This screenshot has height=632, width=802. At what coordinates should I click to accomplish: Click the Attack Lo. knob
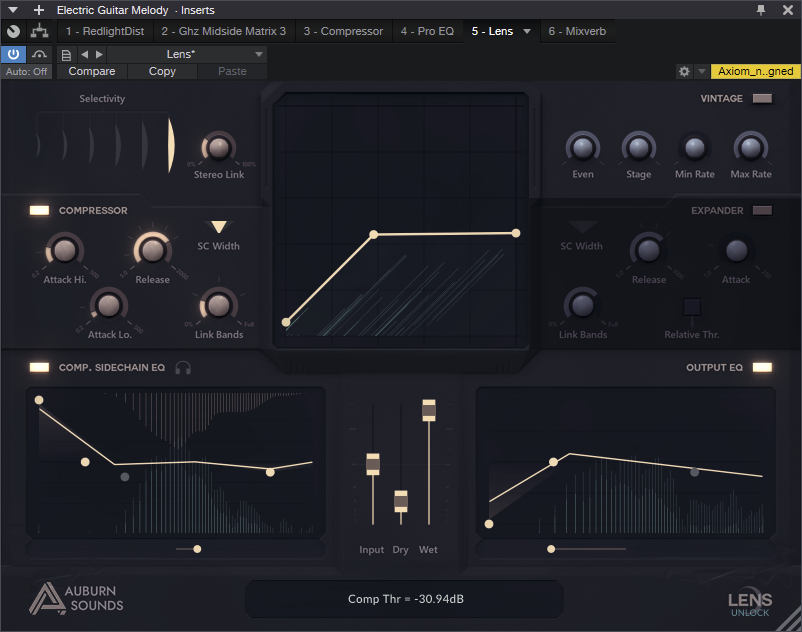click(x=109, y=306)
